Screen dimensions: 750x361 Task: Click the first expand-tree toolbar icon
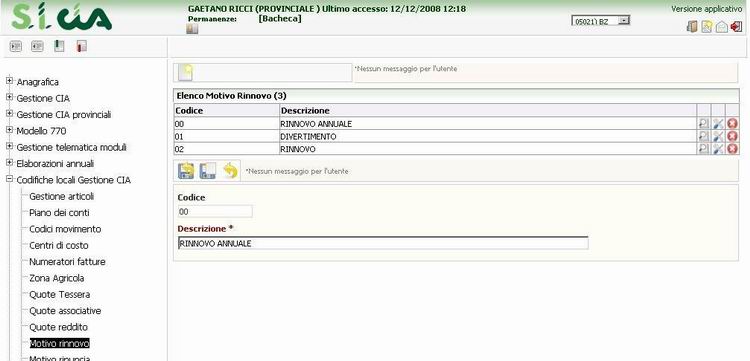pos(16,46)
